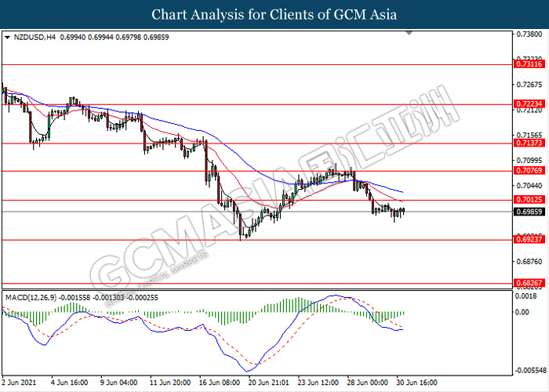Select the 0.71373 price level label

click(x=529, y=143)
